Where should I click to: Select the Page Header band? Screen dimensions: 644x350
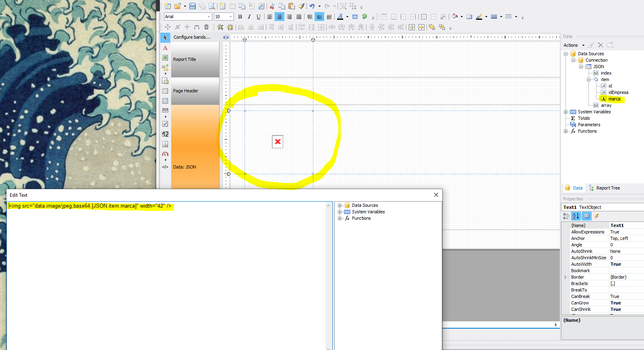tap(195, 91)
